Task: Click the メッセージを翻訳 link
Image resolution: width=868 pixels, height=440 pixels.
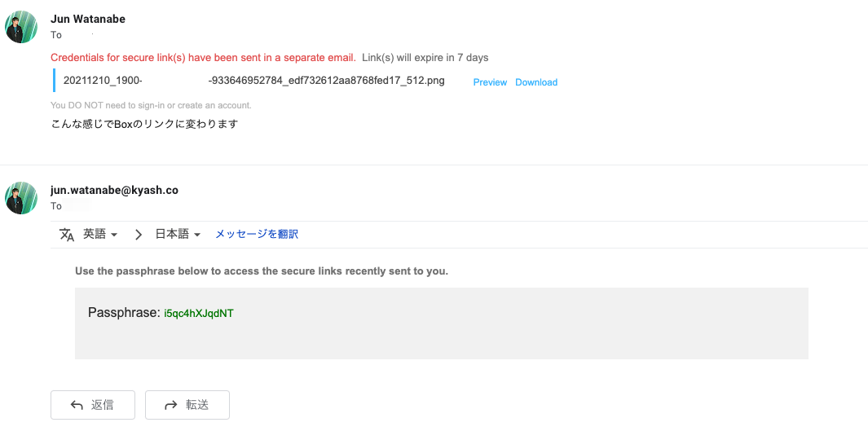Action: click(256, 234)
